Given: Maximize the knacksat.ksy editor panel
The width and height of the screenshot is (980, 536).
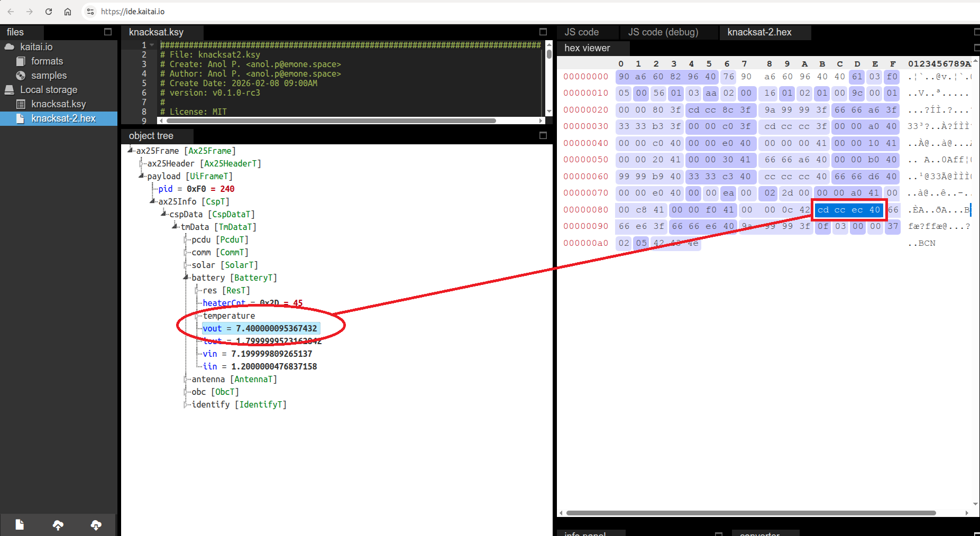Looking at the screenshot, I should (543, 32).
